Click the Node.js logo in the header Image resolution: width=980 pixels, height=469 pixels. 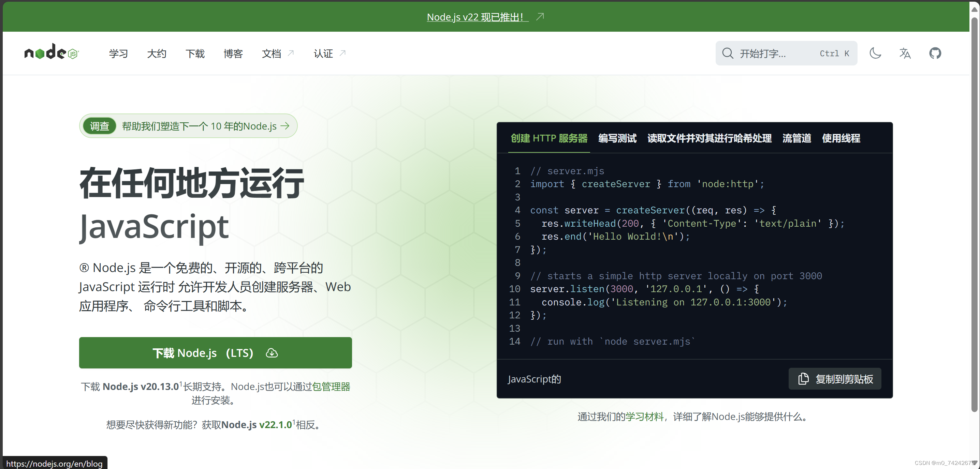click(x=52, y=52)
